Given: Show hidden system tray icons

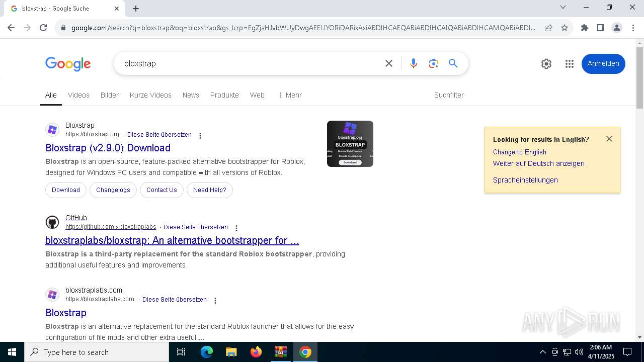Looking at the screenshot, I should 542,352.
